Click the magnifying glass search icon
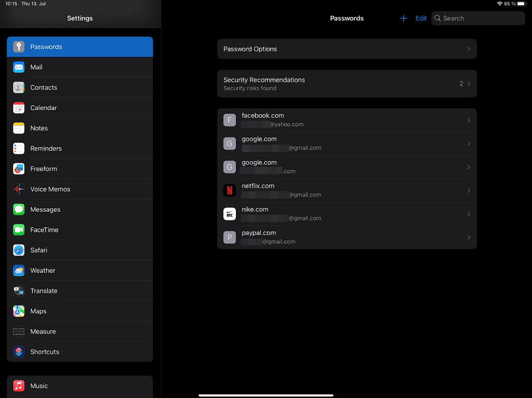Screen dimensions: 532x398 click(x=438, y=19)
